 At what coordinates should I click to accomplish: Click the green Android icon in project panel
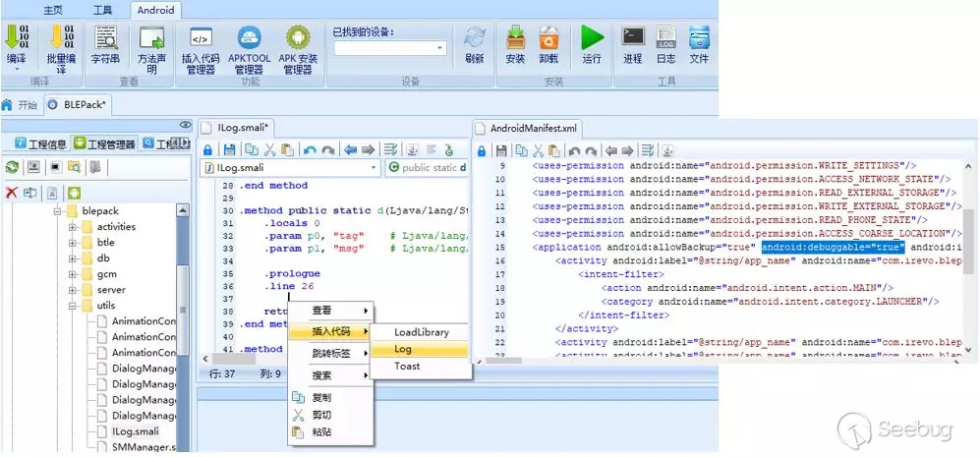[75, 193]
